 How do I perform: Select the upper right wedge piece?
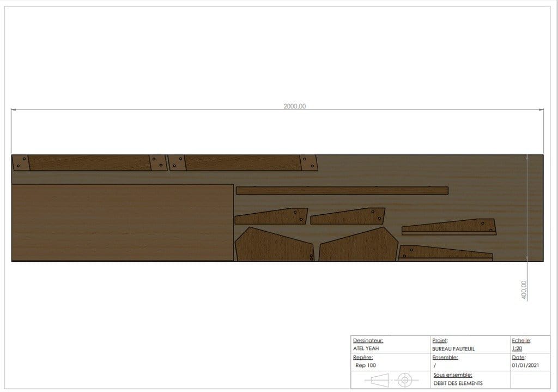pos(449,227)
